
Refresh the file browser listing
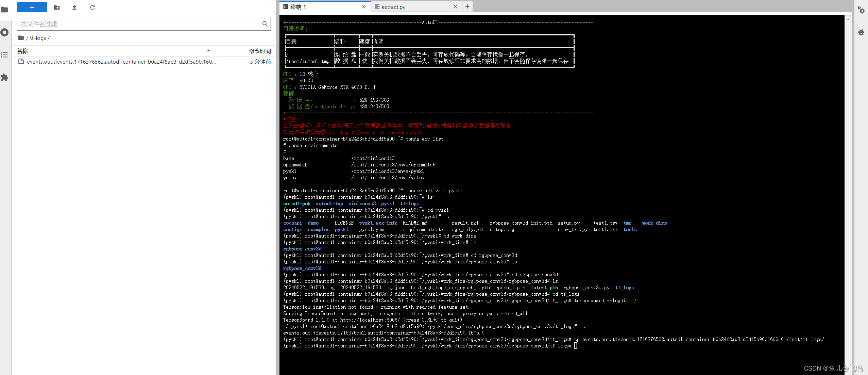(x=92, y=7)
